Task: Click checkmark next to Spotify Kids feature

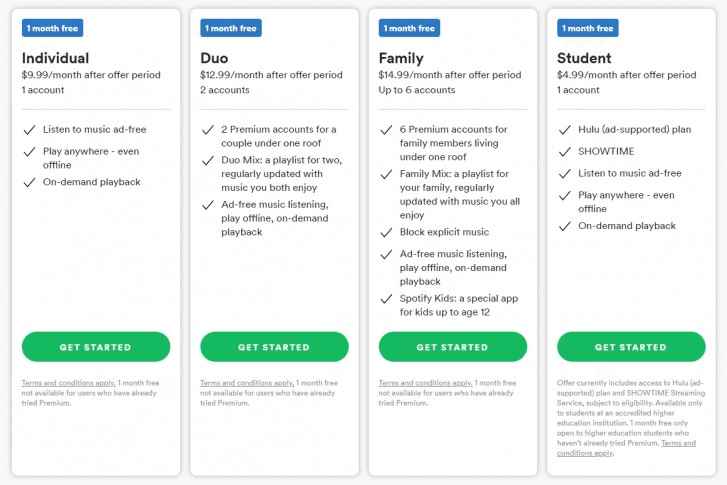Action: 386,299
